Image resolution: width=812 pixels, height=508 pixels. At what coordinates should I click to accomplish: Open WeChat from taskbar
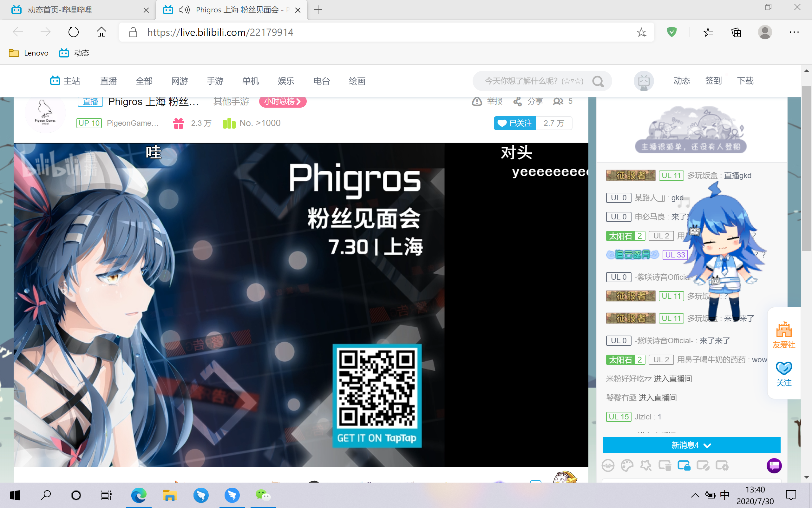point(263,495)
